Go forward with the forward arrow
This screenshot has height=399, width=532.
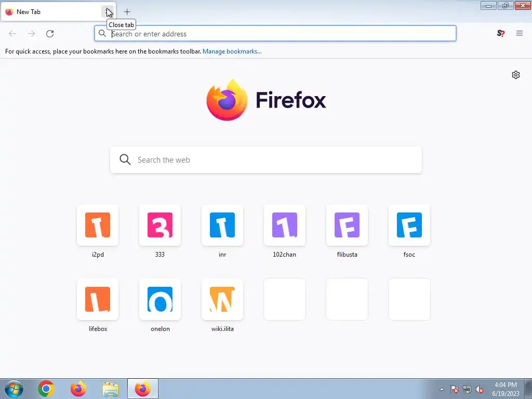point(31,34)
